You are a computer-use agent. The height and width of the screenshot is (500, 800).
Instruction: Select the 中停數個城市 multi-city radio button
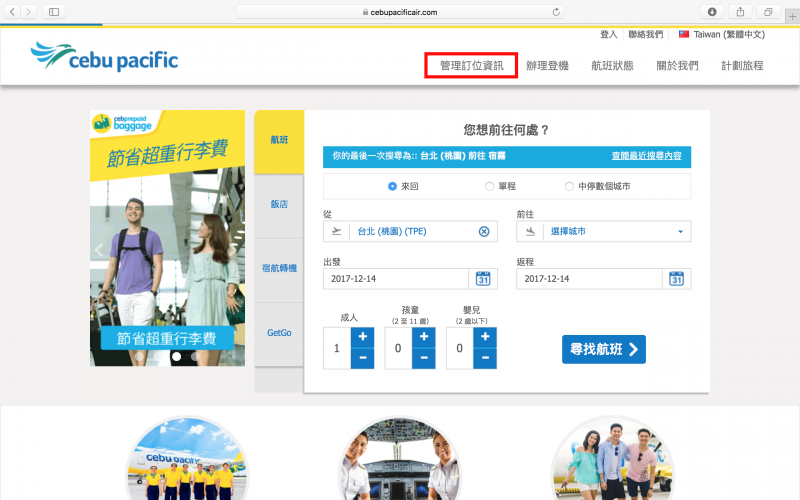(569, 186)
